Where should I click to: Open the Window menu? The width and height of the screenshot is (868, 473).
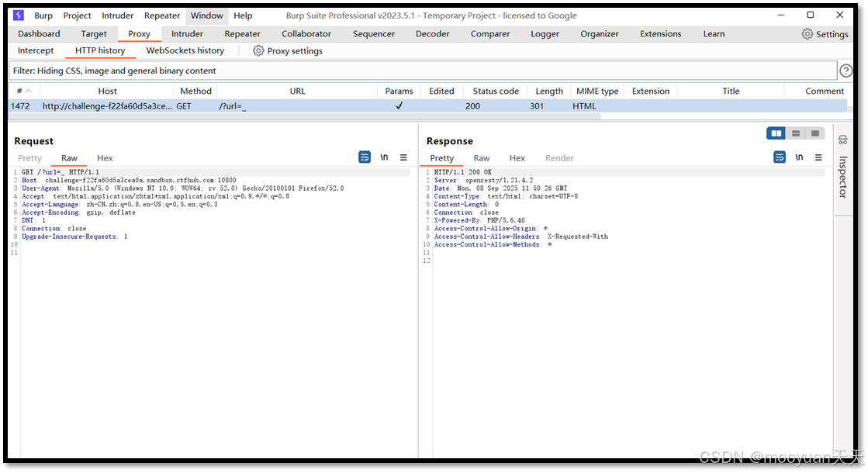pos(206,16)
